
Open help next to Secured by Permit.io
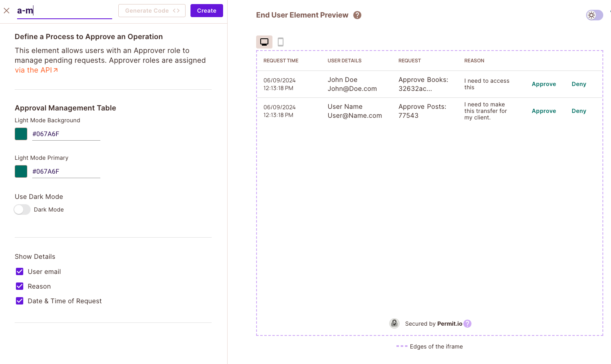[x=467, y=323]
